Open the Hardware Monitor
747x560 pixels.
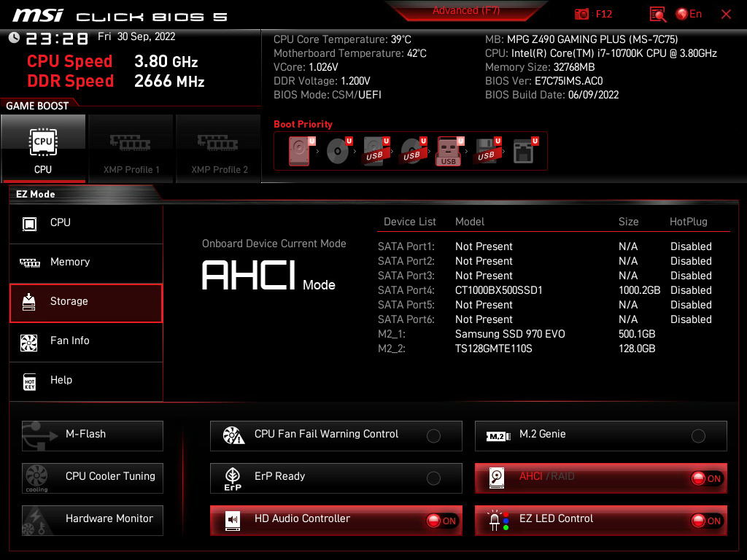point(92,520)
